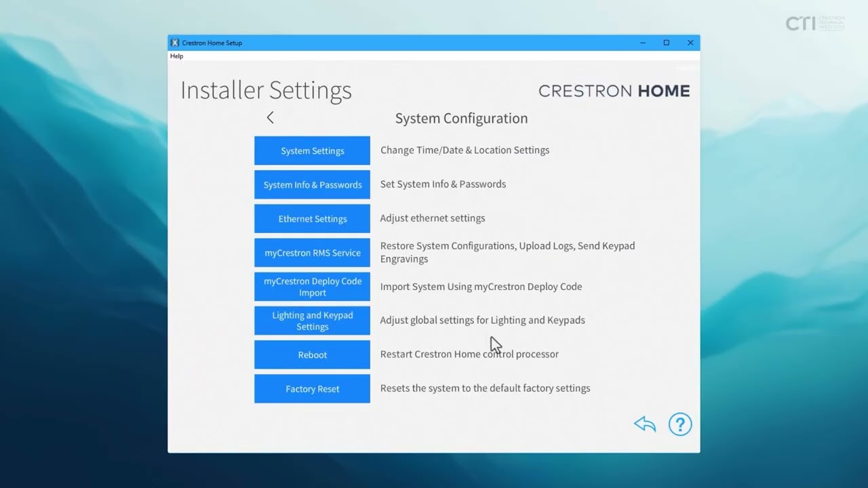Open help via question mark icon

tap(680, 424)
